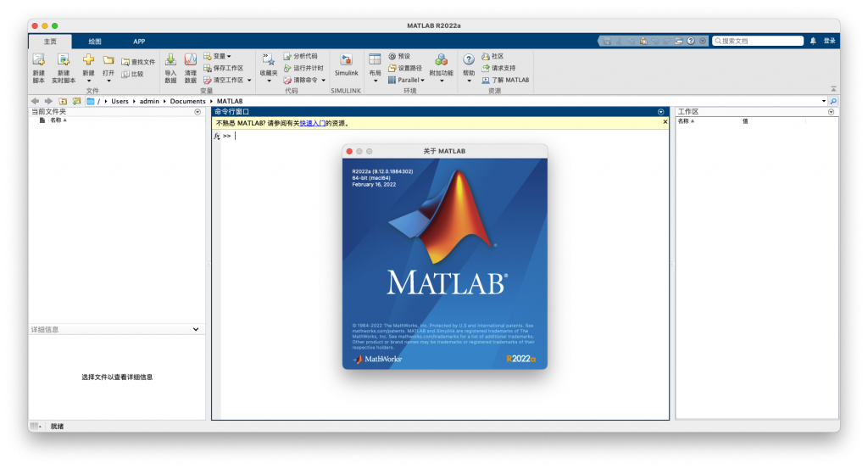Open the Parallel dropdown menu
Viewport: 868px width, 469px height.
[406, 80]
